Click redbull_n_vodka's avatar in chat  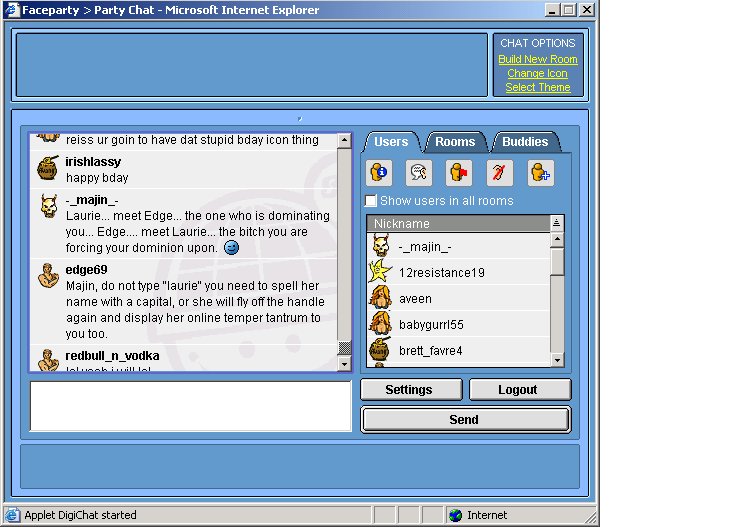[48, 360]
